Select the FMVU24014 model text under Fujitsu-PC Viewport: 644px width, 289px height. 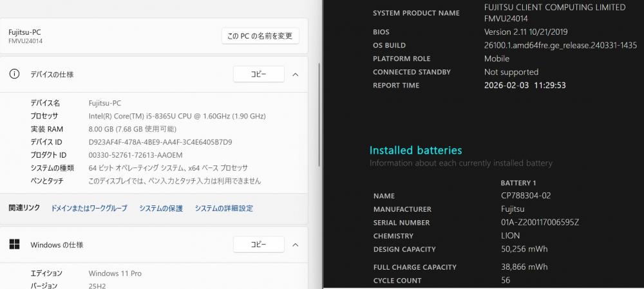tap(25, 41)
